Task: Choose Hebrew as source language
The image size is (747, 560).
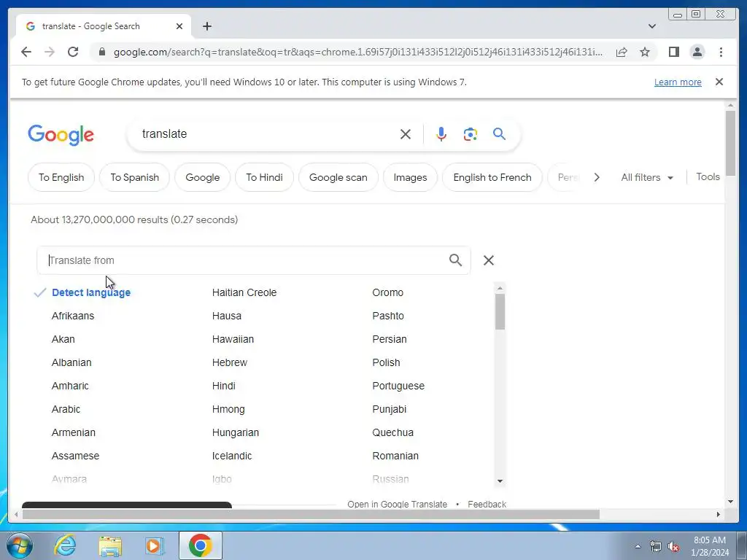Action: click(x=230, y=362)
